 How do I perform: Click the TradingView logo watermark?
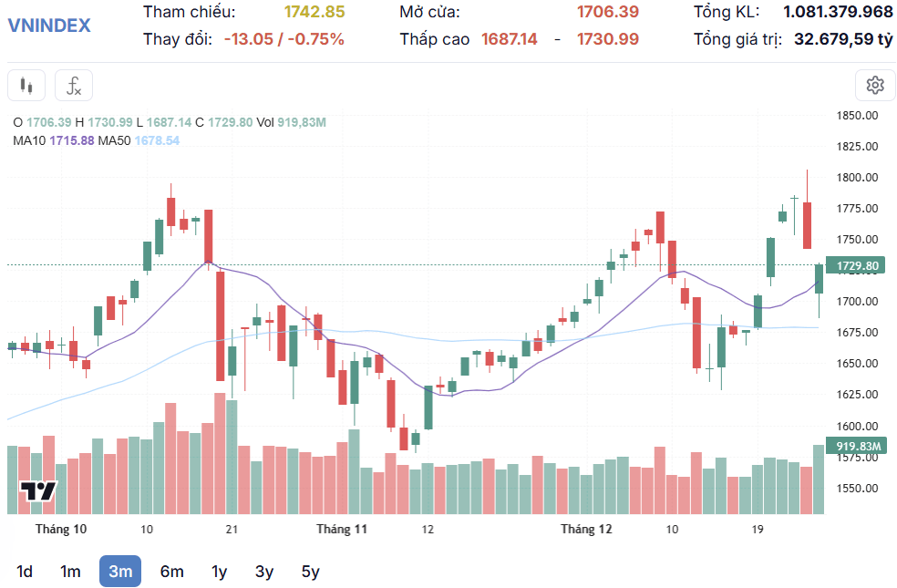[x=38, y=491]
